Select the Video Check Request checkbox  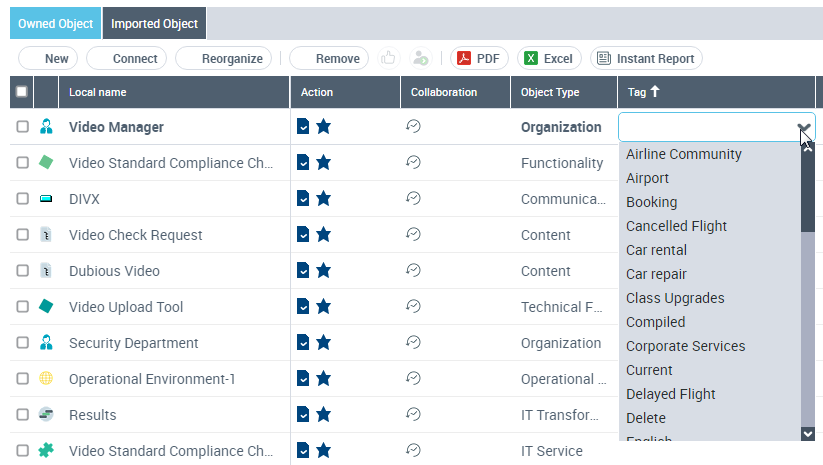[22, 235]
